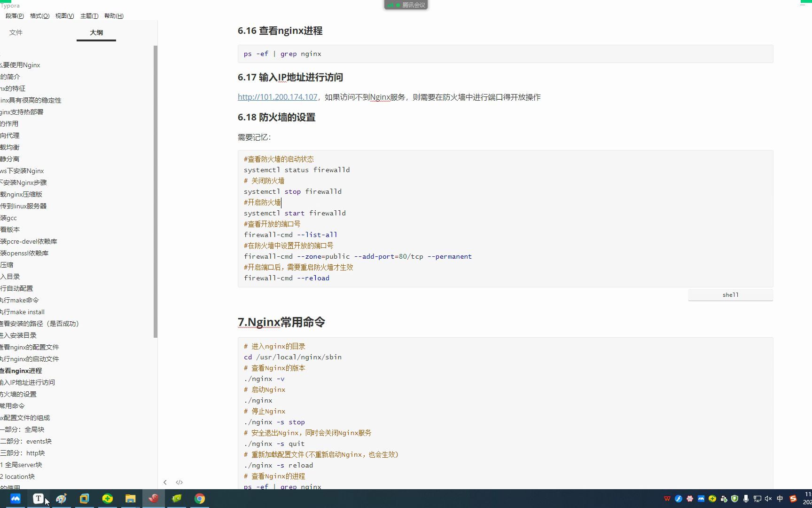
Task: Click the 腾讯会议 floating meeting bar
Action: tap(406, 5)
